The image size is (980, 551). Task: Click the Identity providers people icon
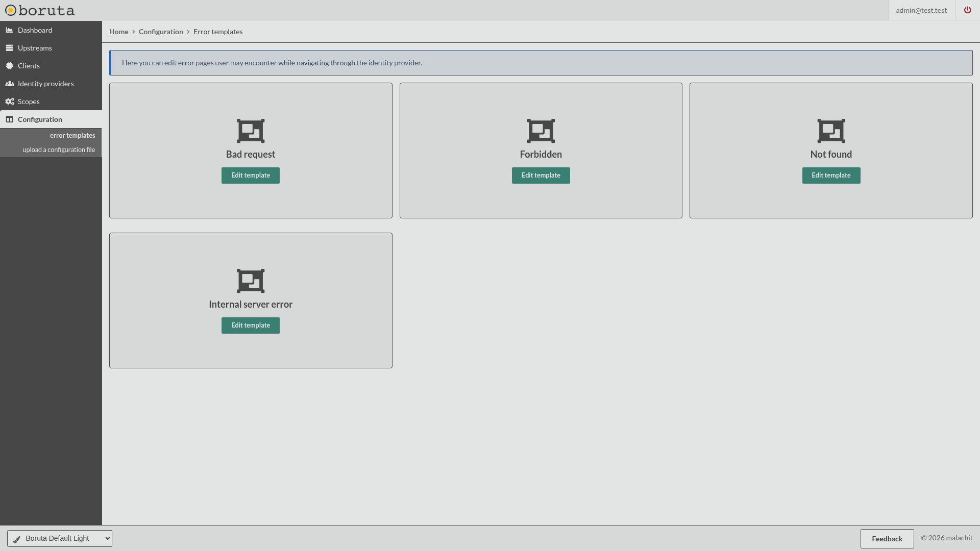tap(9, 84)
